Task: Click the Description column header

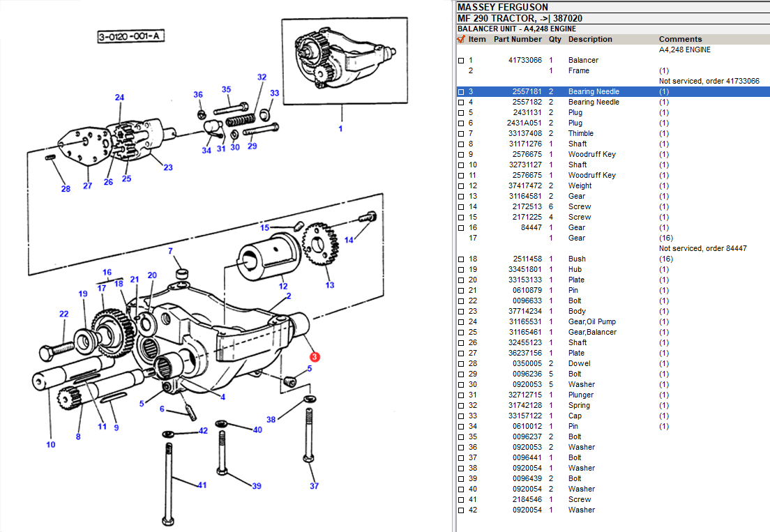Action: (589, 40)
